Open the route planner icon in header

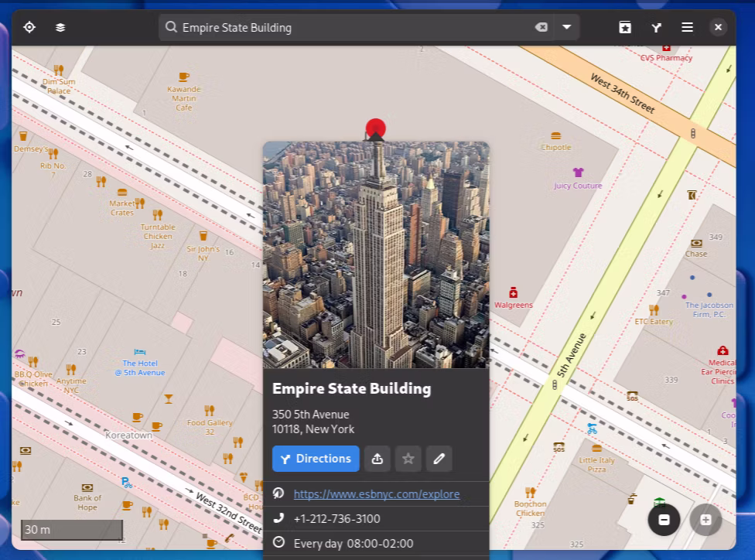(x=656, y=27)
